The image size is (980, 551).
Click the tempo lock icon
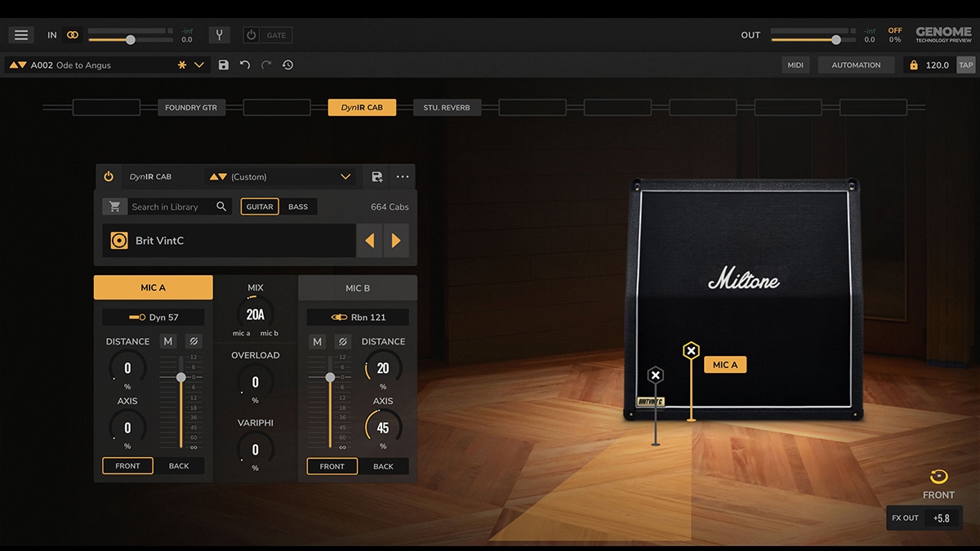coord(912,65)
